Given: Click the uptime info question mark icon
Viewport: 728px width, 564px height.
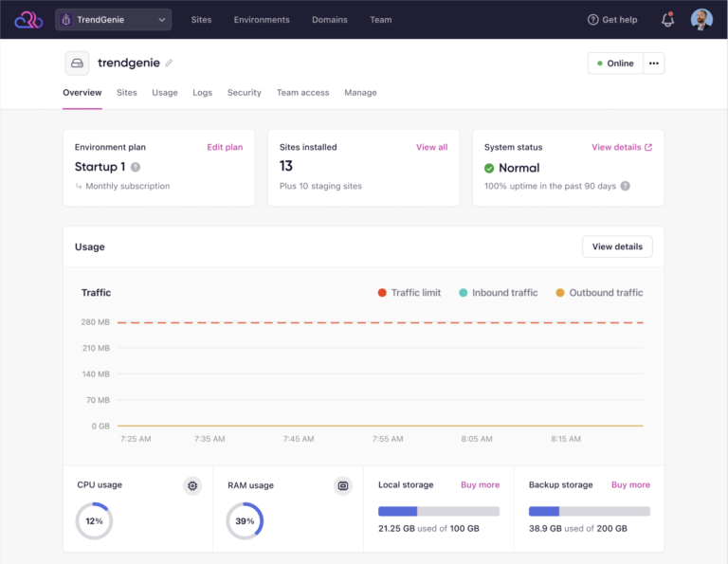Looking at the screenshot, I should click(x=626, y=186).
